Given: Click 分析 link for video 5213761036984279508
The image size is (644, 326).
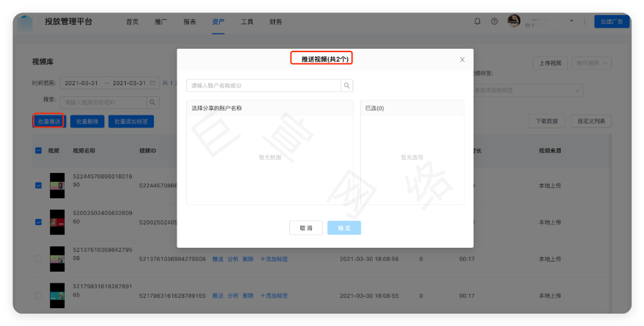Looking at the screenshot, I should (x=233, y=259).
